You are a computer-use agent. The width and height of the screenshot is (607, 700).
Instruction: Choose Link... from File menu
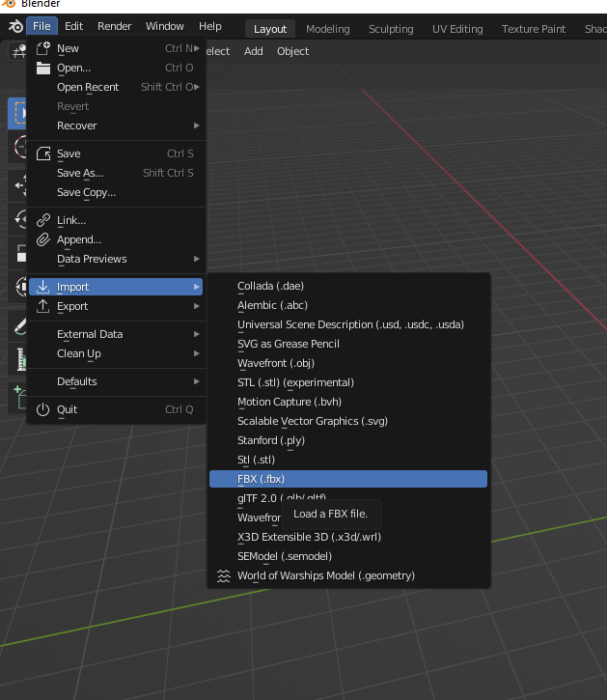click(116, 220)
